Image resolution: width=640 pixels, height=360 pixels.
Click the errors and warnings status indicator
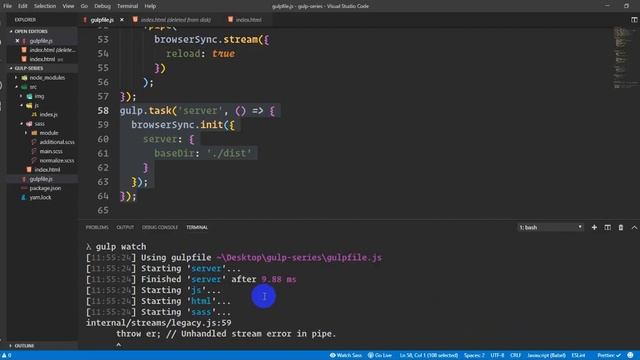pos(7,356)
